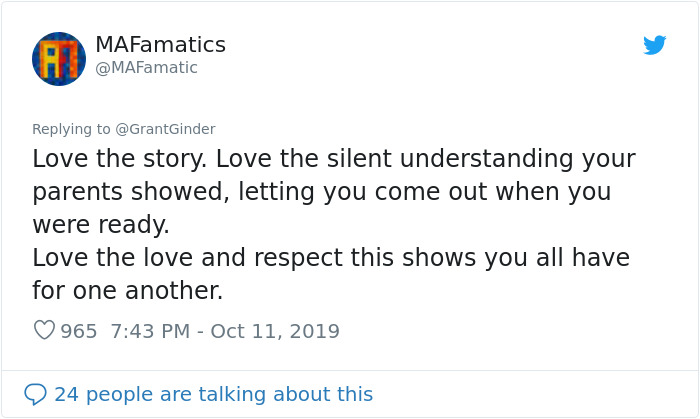Click the 'Replying to' label
This screenshot has height=419, width=700.
click(x=72, y=129)
